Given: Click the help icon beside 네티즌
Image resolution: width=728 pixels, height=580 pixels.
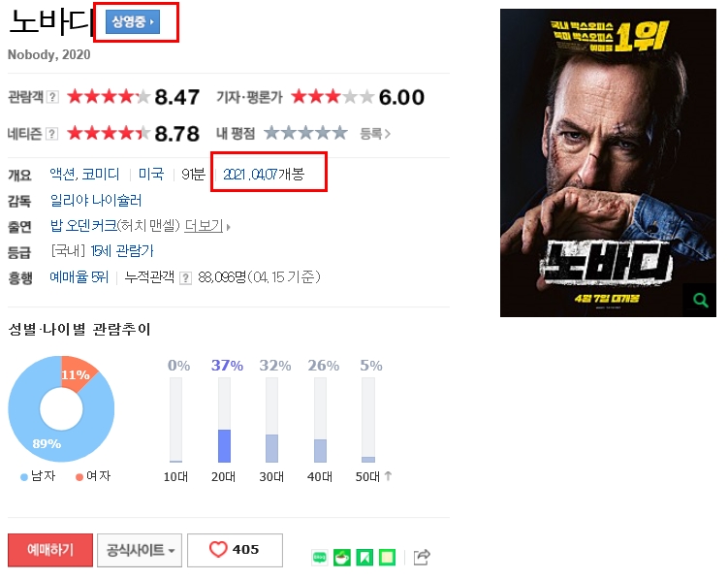Looking at the screenshot, I should tap(52, 134).
